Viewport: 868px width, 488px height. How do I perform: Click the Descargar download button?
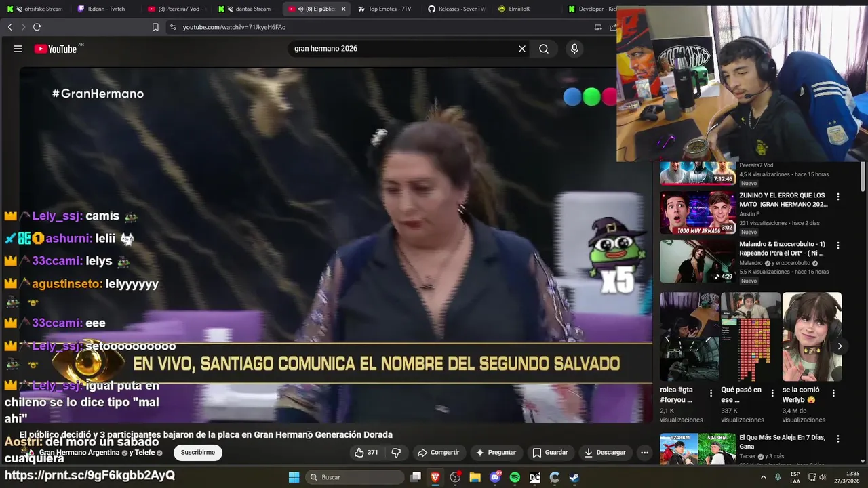click(605, 452)
